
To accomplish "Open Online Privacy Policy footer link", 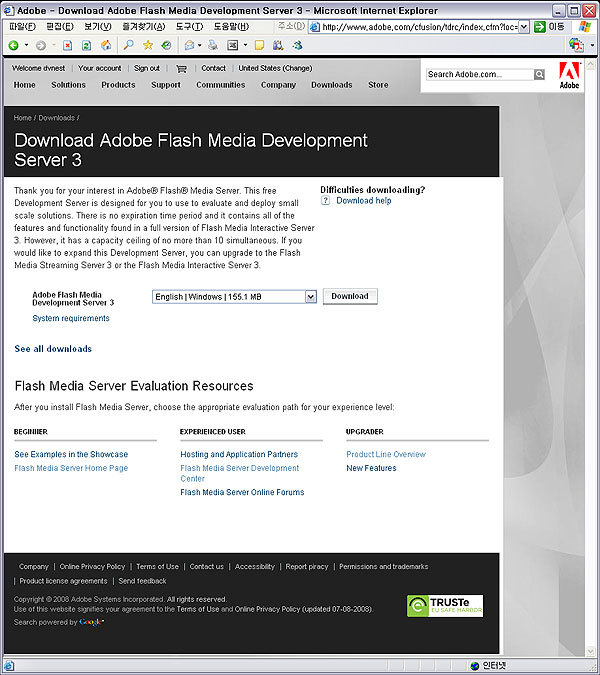I will [92, 567].
